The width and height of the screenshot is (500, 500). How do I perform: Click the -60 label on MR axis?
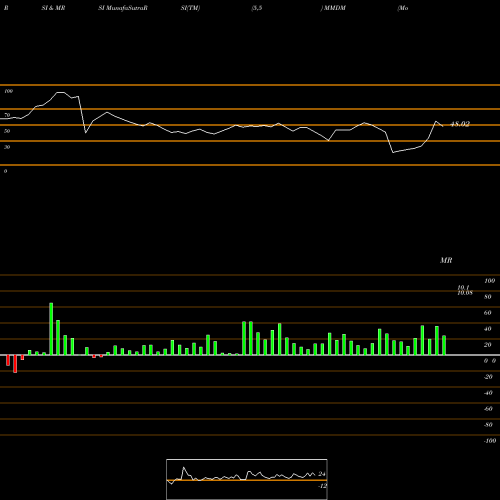(x=488, y=409)
